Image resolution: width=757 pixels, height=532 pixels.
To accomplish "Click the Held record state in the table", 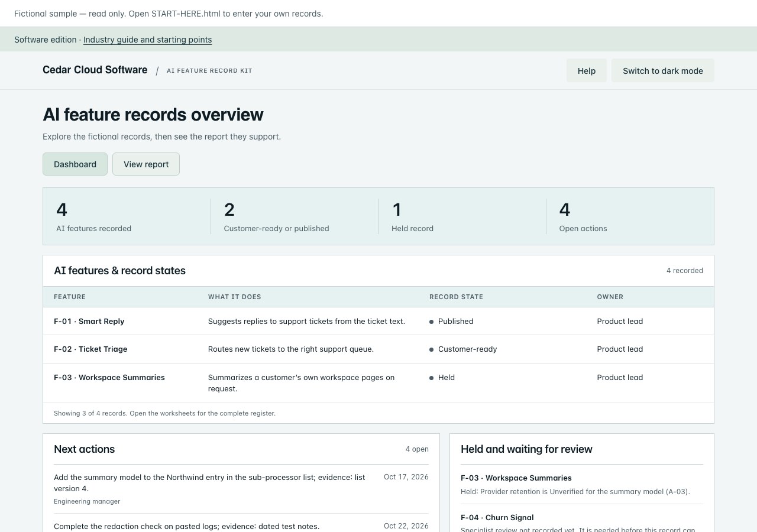I will tap(442, 378).
